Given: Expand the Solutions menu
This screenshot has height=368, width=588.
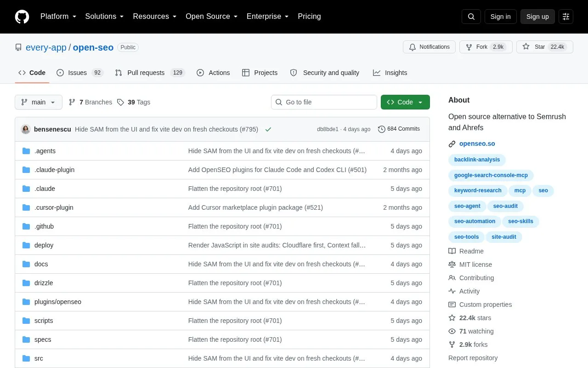Looking at the screenshot, I should click(x=105, y=17).
